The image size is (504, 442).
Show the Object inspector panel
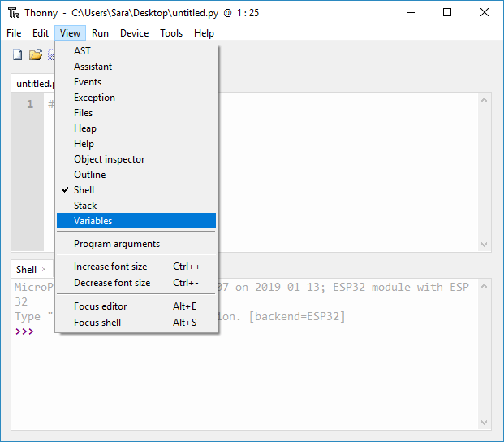pyautogui.click(x=109, y=159)
